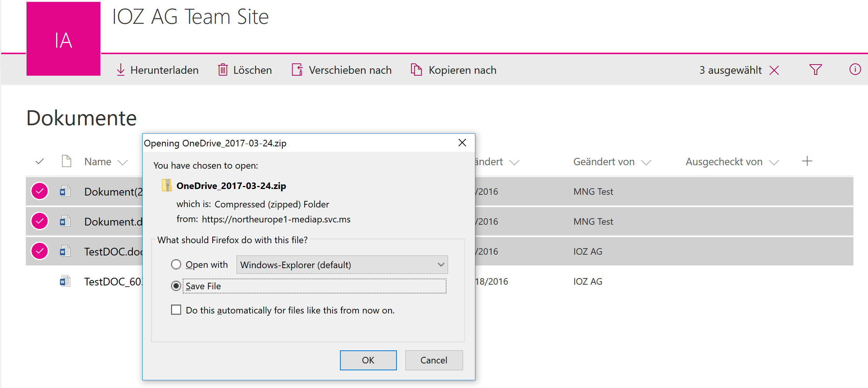The image size is (868, 388).
Task: Select the Save File radio button
Action: [176, 286]
